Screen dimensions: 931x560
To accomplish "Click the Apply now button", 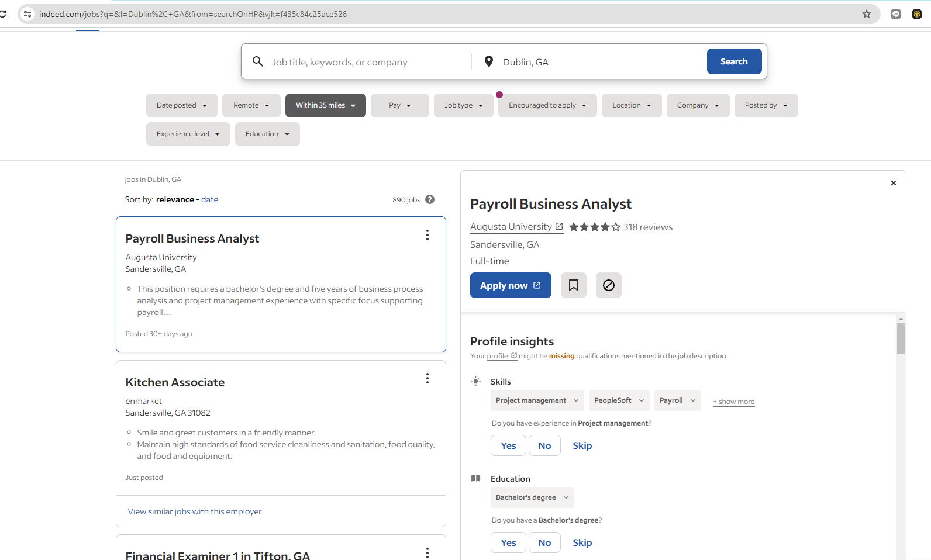I will tap(511, 285).
